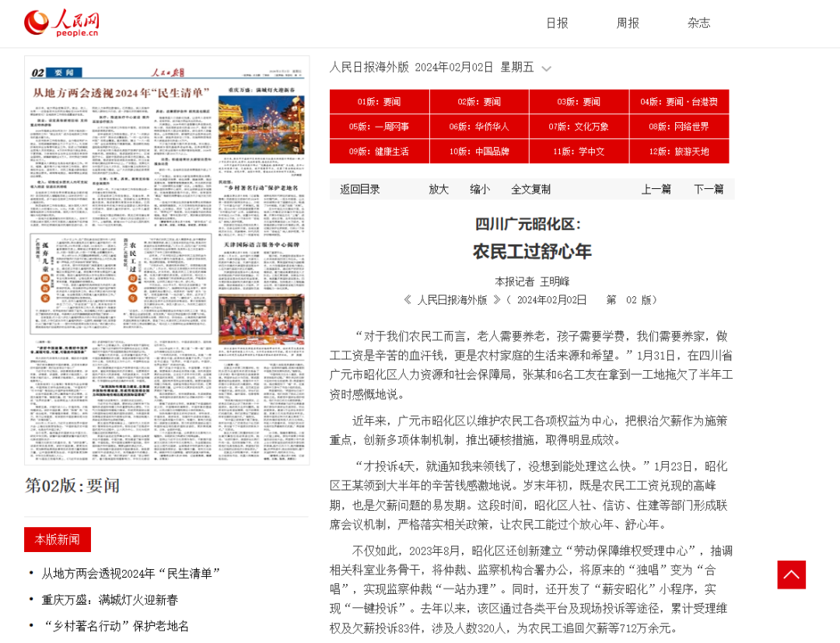
Task: Switch to 06版：华侨华人 page
Action: click(x=478, y=127)
